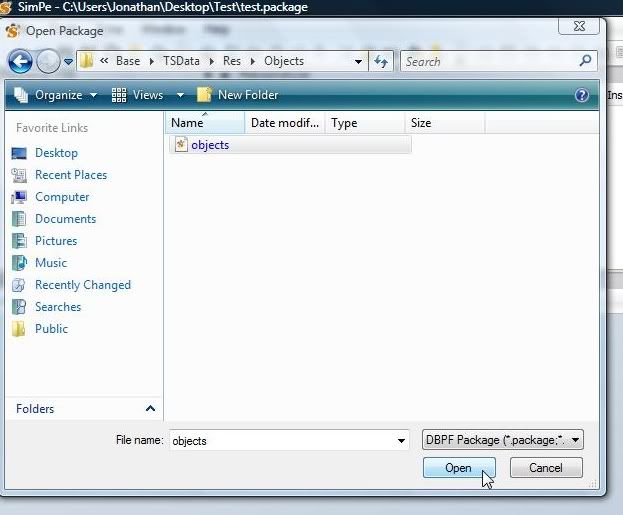The width and height of the screenshot is (623, 515).
Task: Open the Recent Places favorite link
Action: (71, 175)
